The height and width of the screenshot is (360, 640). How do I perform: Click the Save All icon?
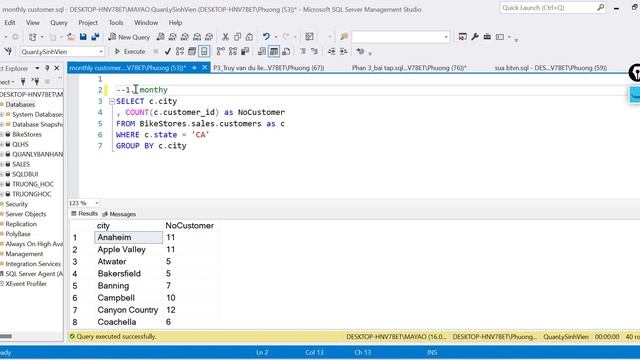tap(96, 37)
